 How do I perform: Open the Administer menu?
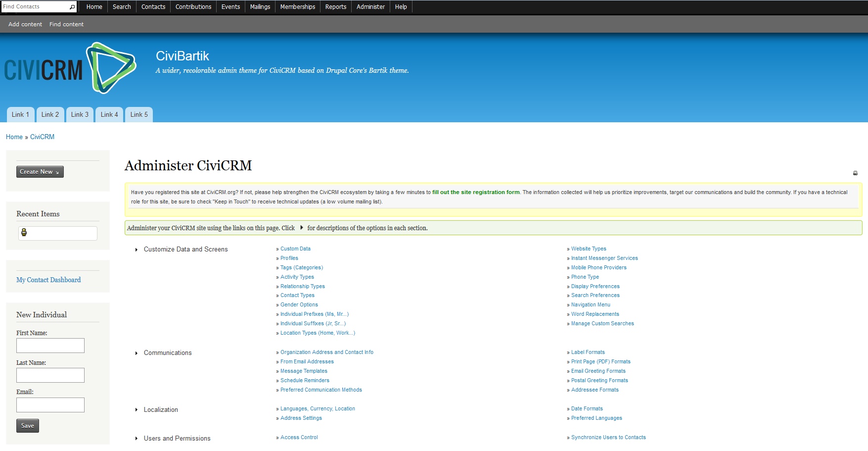pos(370,7)
